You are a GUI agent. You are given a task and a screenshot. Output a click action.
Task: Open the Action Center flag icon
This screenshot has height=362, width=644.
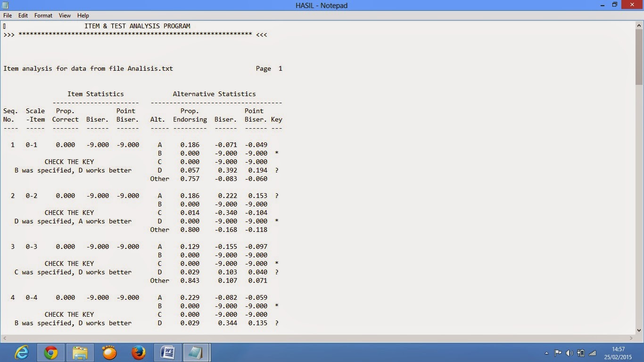[x=558, y=353]
